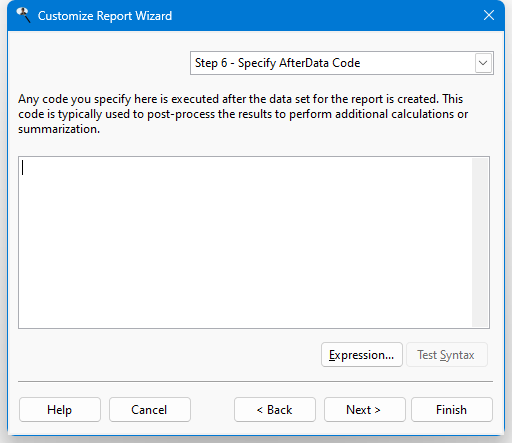This screenshot has width=512, height=443.
Task: Finish the Customize Report Wizard
Action: 452,409
